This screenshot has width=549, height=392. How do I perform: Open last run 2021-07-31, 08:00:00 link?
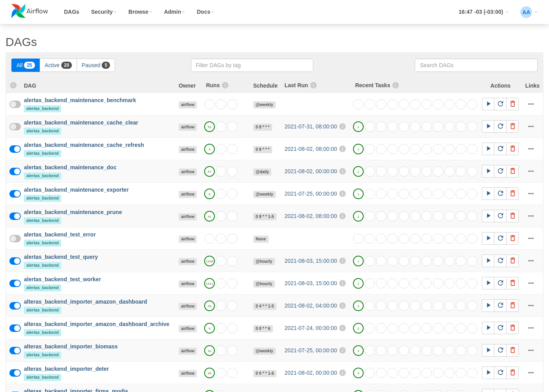[311, 126]
